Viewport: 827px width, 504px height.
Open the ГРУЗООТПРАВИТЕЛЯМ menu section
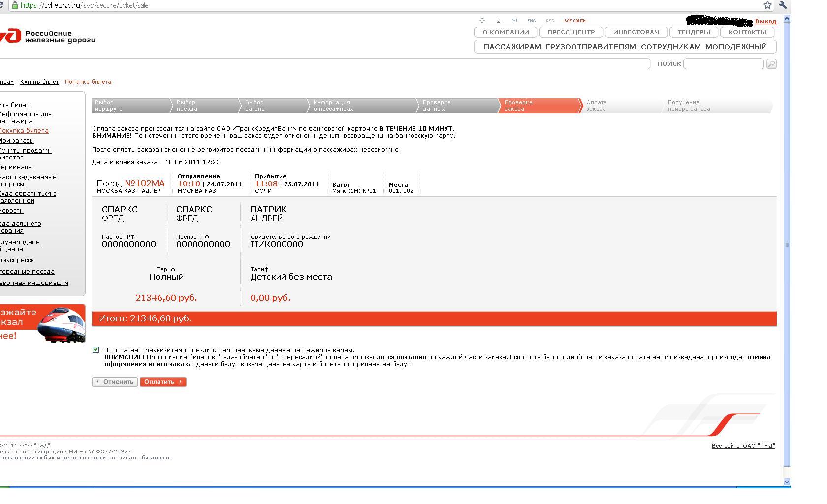pyautogui.click(x=591, y=47)
